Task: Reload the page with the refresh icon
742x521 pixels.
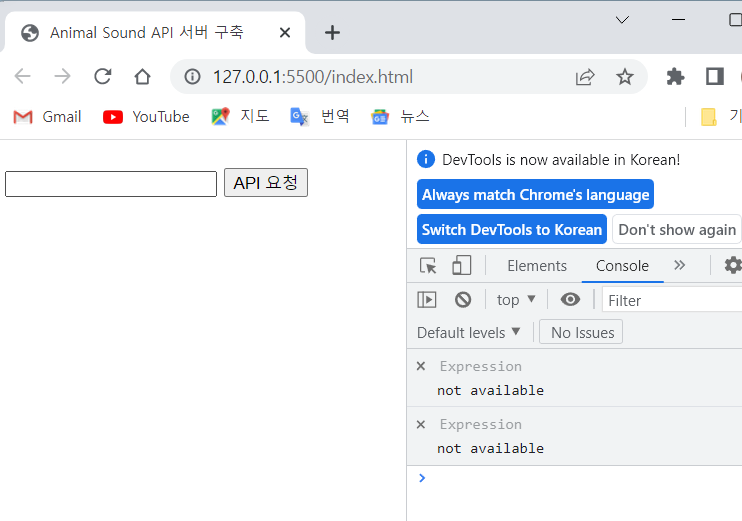Action: pyautogui.click(x=103, y=76)
